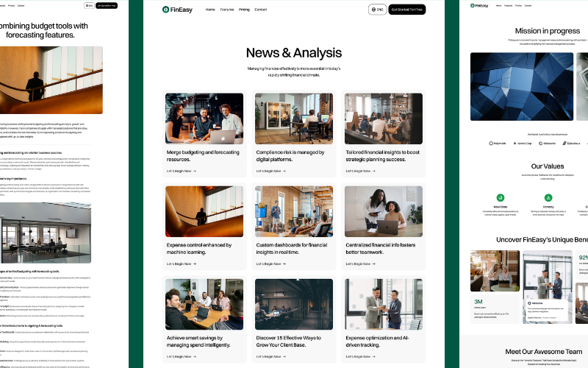Click Get Started For Free on the center page

pos(407,10)
